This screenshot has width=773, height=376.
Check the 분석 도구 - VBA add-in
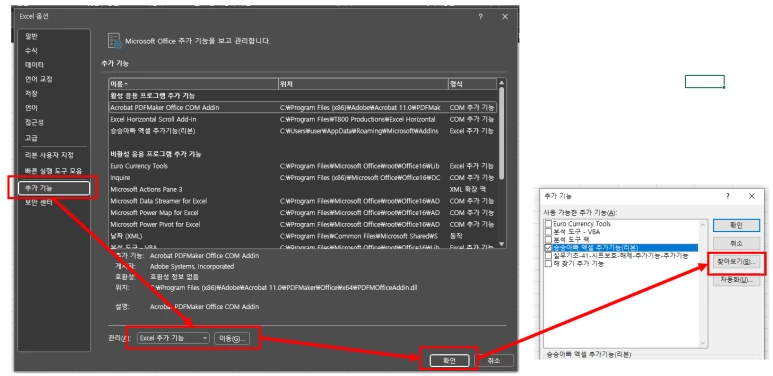coord(548,232)
